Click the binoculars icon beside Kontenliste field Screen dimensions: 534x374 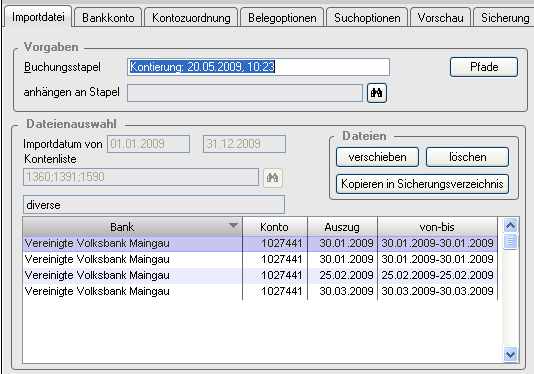coord(272,178)
